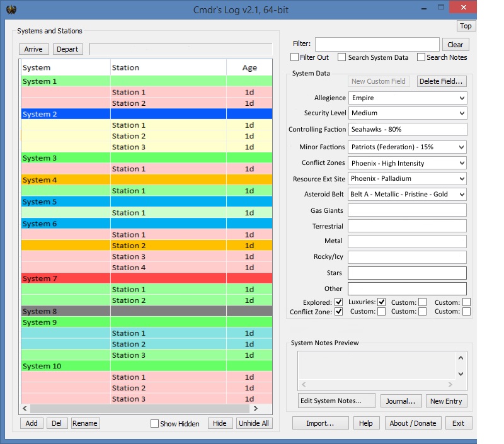Viewport: 504px width, 444px height.
Task: Click the Rename button
Action: [x=85, y=423]
